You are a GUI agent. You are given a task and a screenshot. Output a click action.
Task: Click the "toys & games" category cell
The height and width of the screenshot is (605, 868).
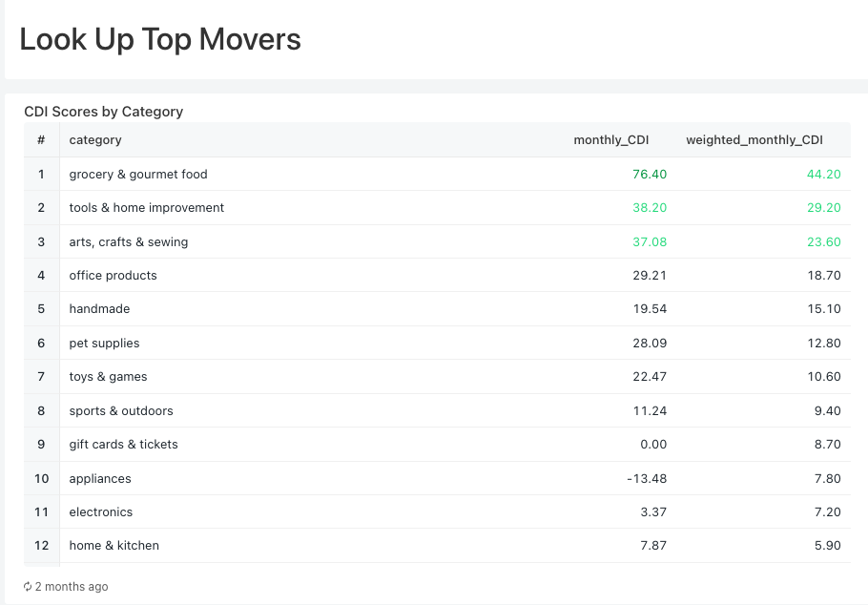[x=108, y=377]
